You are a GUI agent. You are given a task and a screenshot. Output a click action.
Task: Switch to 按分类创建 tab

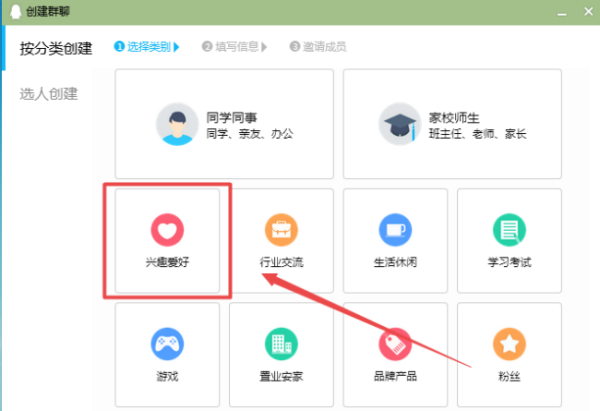coord(56,49)
